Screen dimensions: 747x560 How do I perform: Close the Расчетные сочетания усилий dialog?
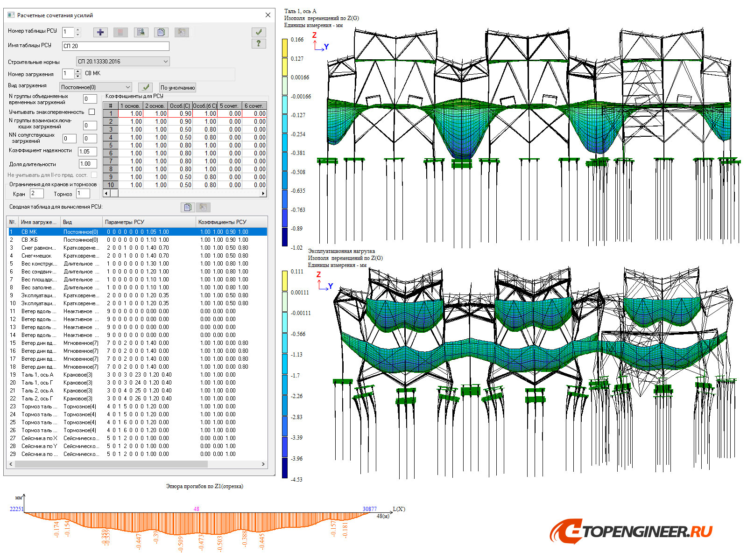[268, 15]
